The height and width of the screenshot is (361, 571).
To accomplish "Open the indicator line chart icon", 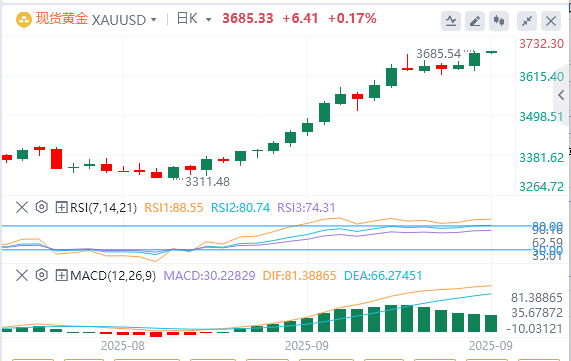I will click(x=451, y=21).
